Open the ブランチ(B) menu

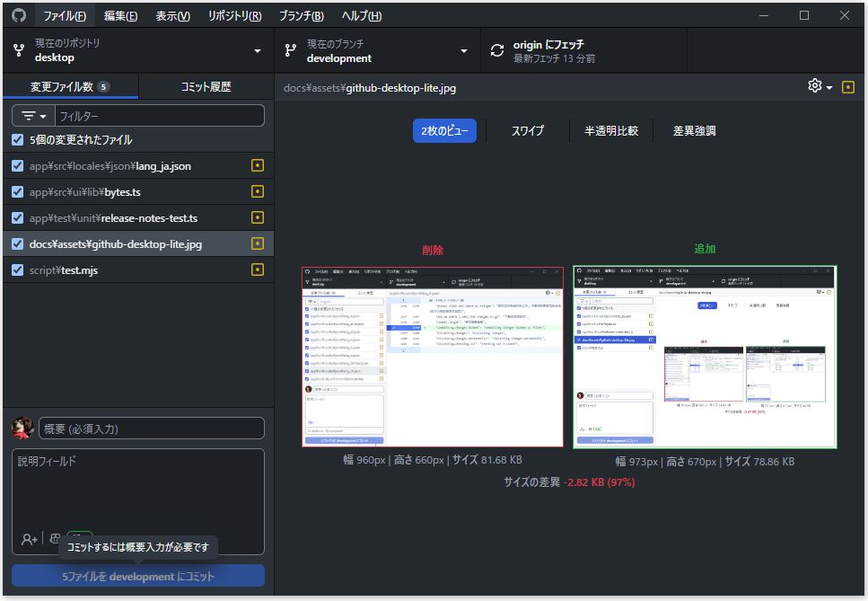pyautogui.click(x=301, y=15)
